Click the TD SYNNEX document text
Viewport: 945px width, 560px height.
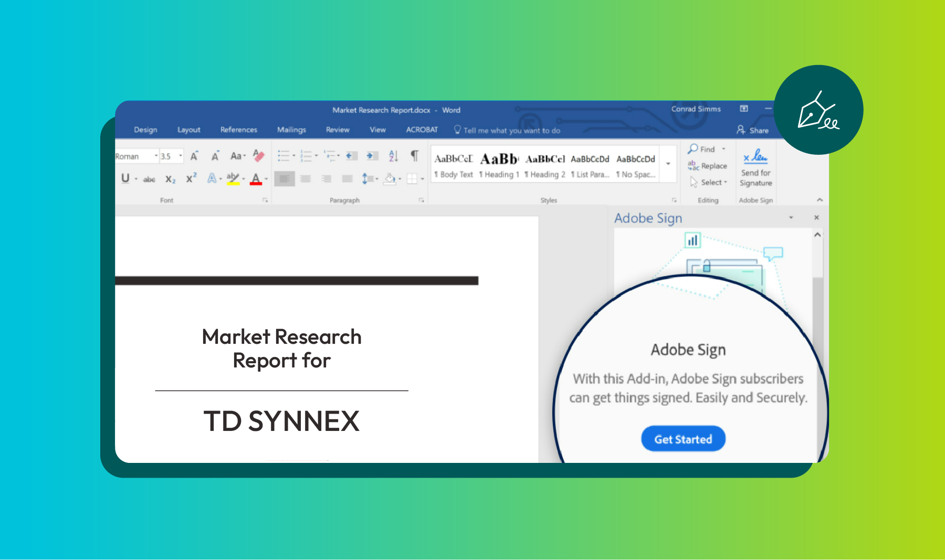281,421
